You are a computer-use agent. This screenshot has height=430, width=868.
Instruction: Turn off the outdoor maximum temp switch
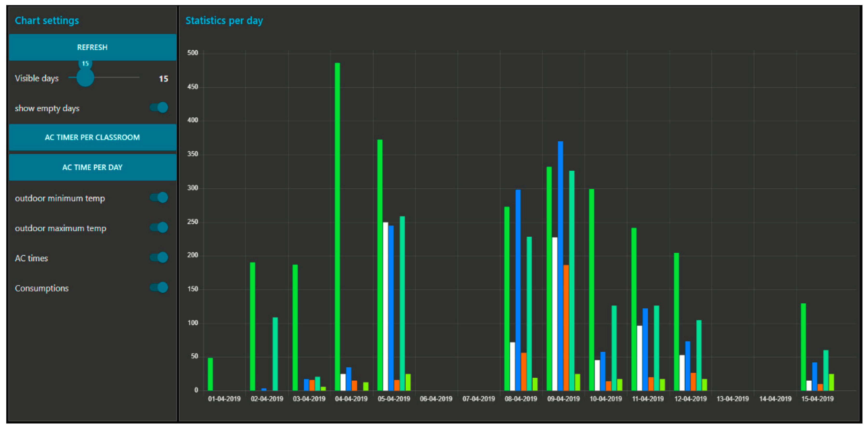click(x=159, y=228)
